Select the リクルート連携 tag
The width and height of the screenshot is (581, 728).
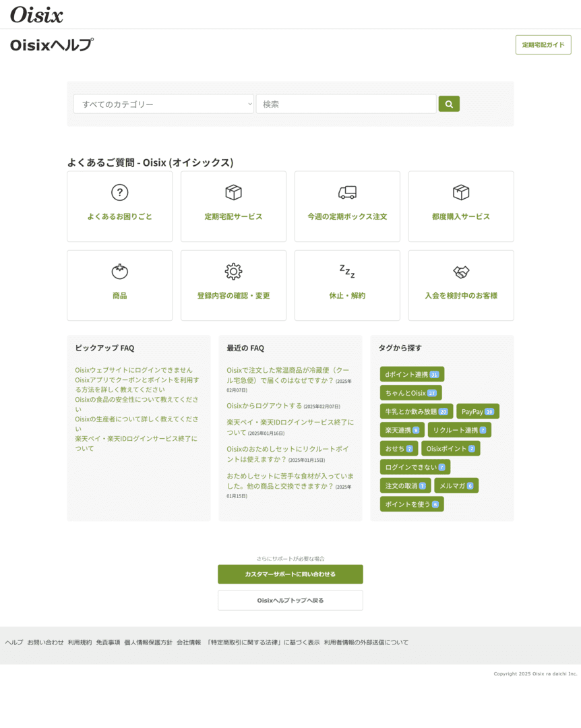(459, 430)
